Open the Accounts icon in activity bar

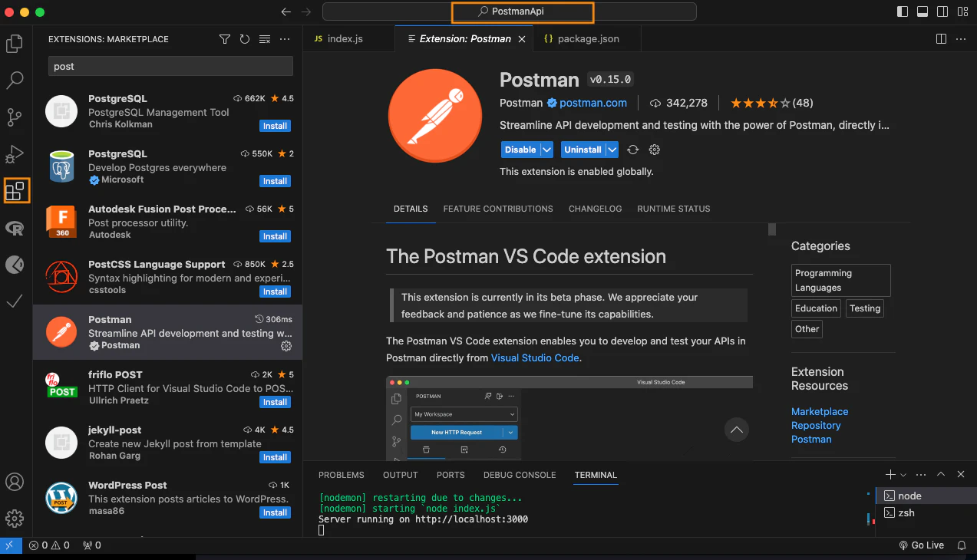tap(15, 482)
